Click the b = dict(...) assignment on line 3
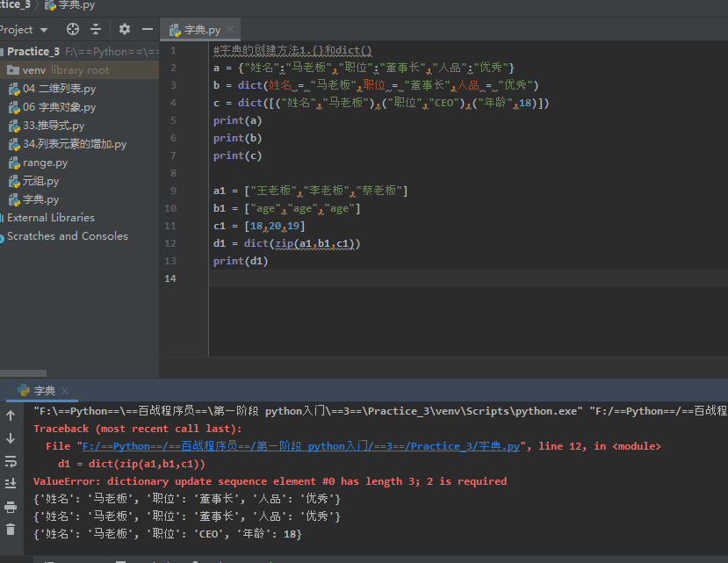 click(x=376, y=85)
